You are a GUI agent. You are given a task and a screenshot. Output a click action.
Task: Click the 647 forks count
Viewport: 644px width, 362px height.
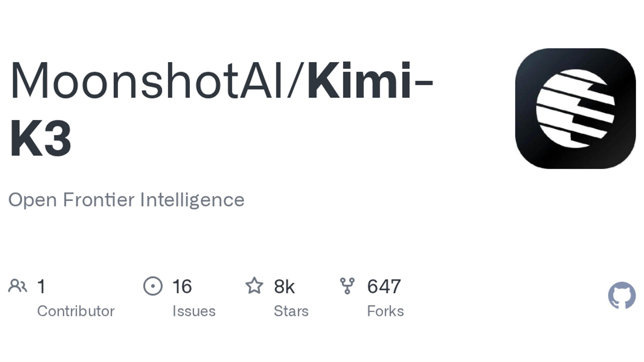pos(384,287)
